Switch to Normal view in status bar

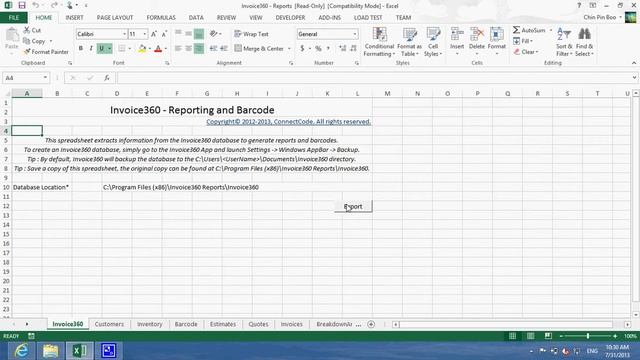pyautogui.click(x=512, y=336)
